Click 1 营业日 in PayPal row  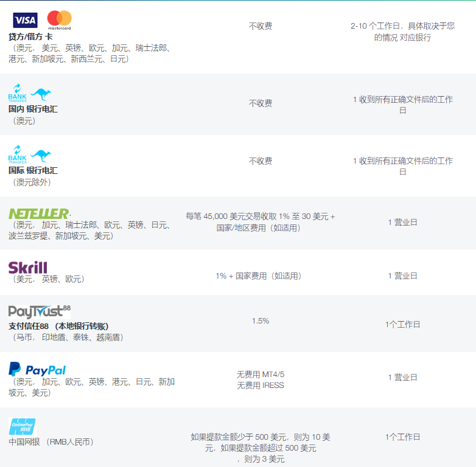[402, 377]
